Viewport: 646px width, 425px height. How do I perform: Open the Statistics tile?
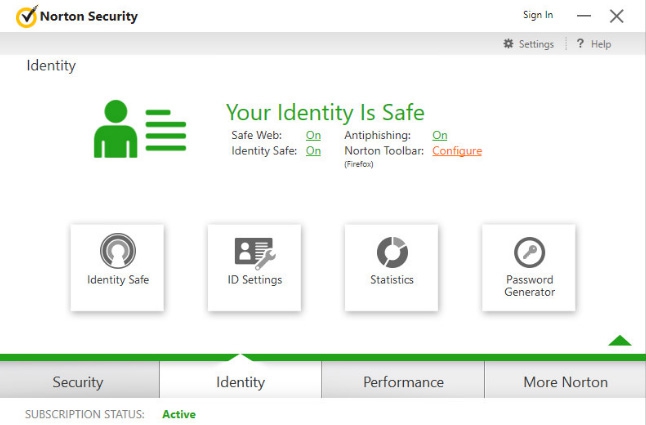(391, 267)
